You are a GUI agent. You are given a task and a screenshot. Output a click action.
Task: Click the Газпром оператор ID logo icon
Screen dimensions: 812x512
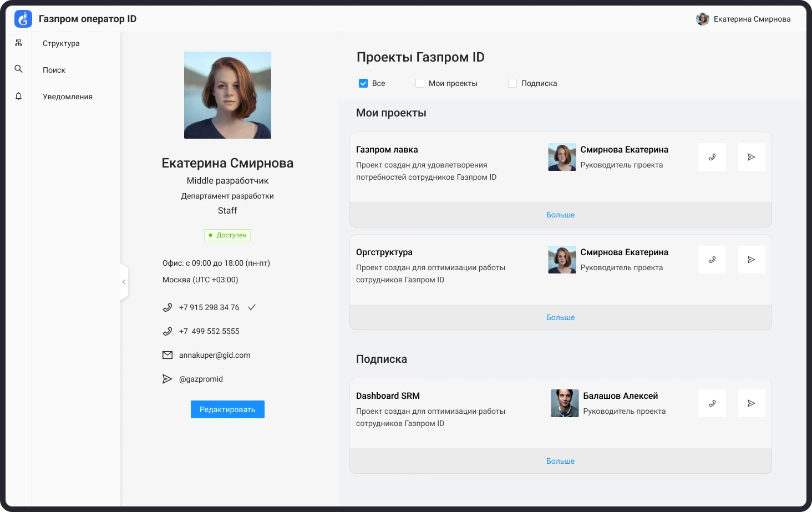23,19
